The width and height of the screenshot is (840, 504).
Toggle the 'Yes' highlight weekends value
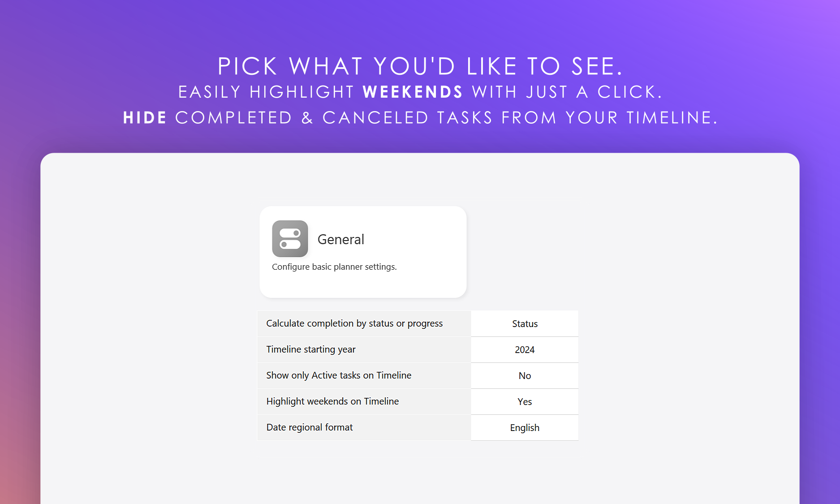point(525,402)
